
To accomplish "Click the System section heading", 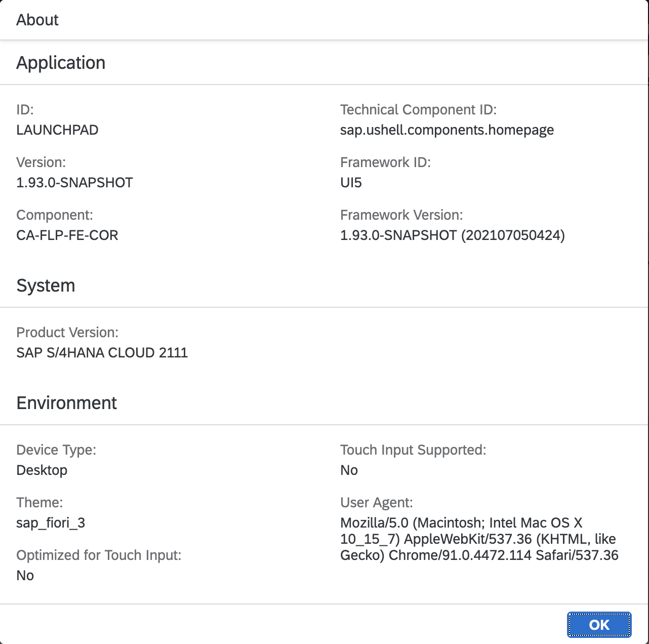I will tap(46, 286).
